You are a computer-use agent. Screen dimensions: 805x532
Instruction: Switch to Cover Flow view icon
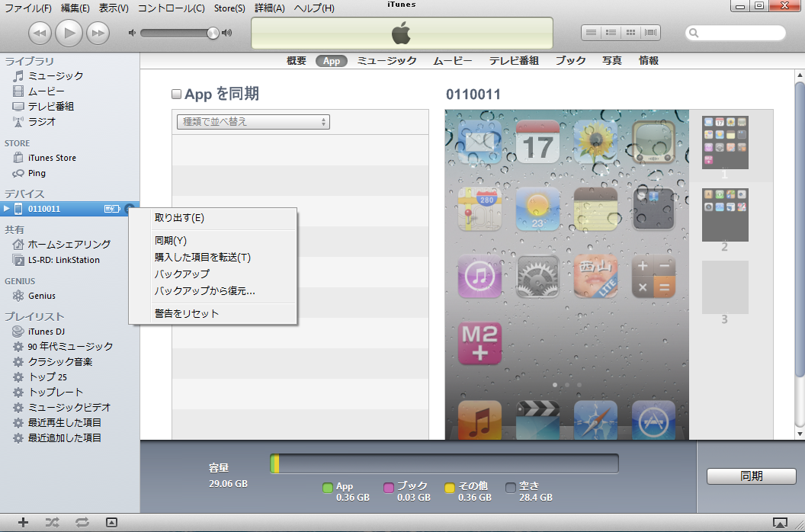pos(650,33)
